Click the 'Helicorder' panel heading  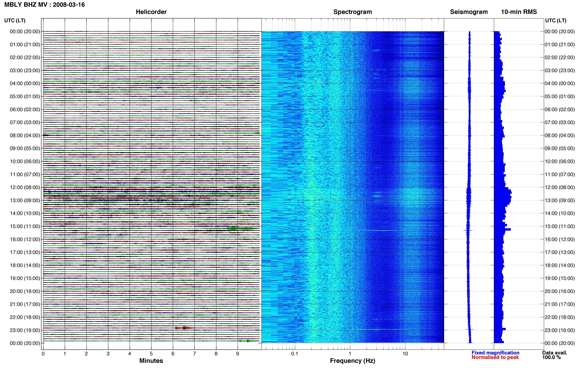click(151, 12)
